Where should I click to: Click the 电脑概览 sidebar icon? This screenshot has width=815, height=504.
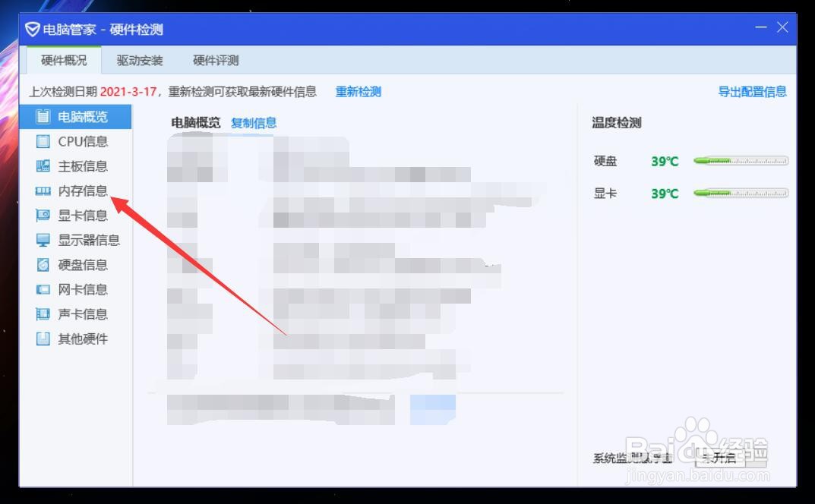[x=43, y=116]
